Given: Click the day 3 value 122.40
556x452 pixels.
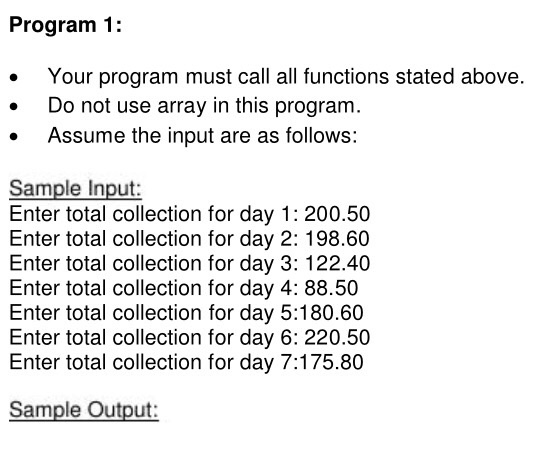Looking at the screenshot, I should coord(337,263).
